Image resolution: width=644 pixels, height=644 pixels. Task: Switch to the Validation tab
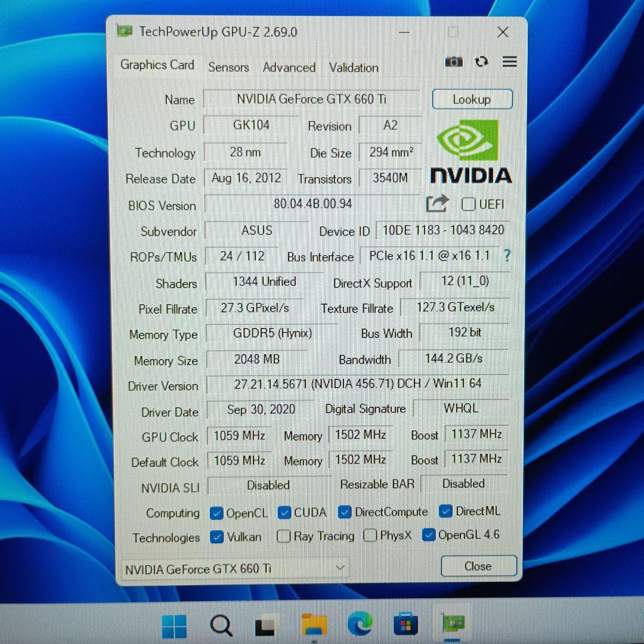click(354, 68)
